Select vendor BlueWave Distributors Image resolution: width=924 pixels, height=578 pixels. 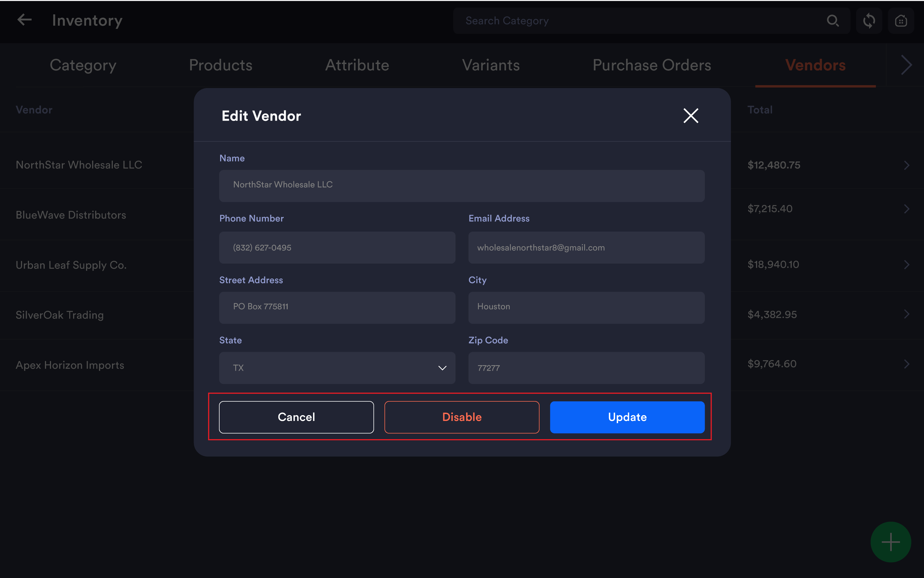[x=71, y=215]
